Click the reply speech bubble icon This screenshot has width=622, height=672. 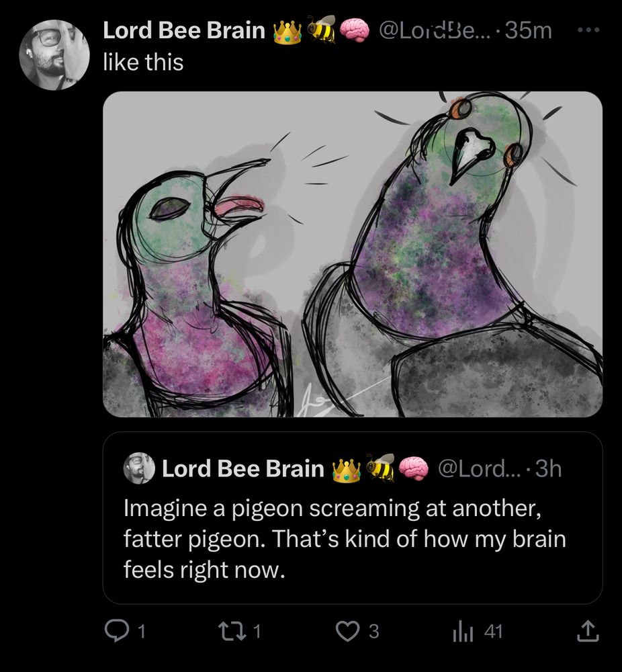pyautogui.click(x=117, y=631)
